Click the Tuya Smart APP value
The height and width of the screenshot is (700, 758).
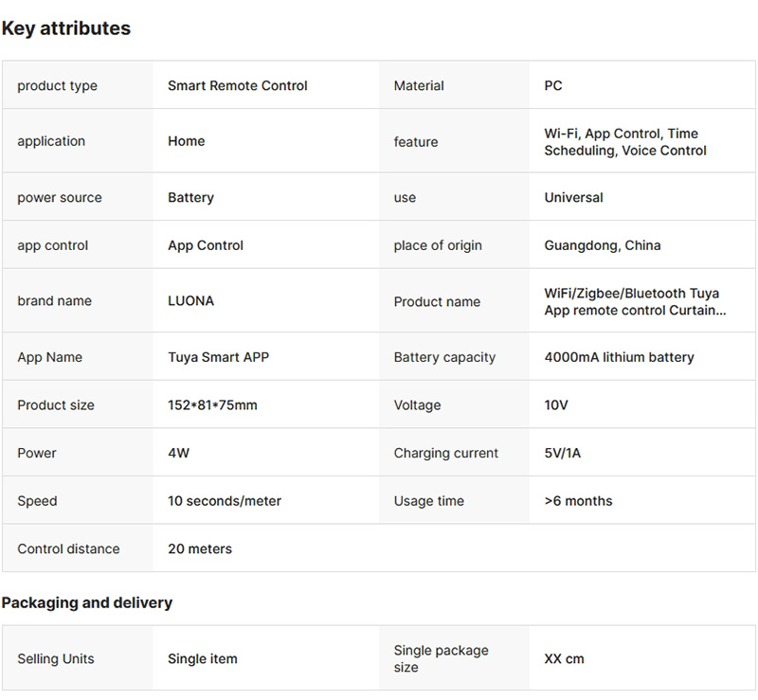219,357
